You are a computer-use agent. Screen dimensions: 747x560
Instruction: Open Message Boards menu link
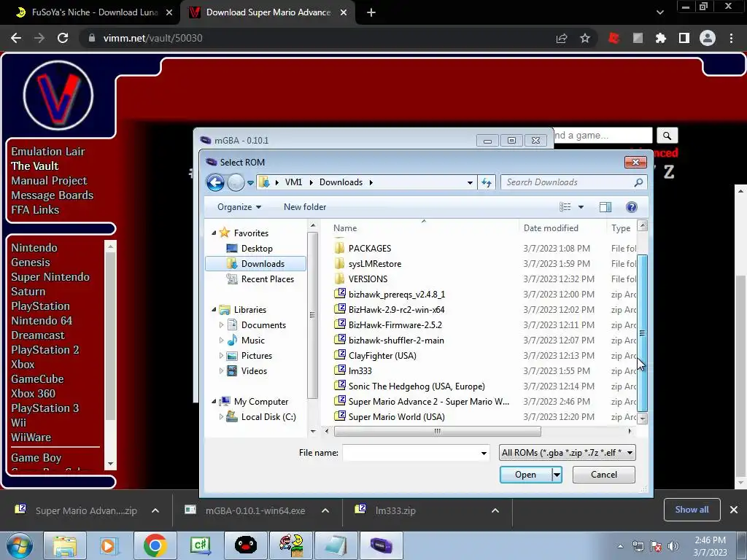53,195
